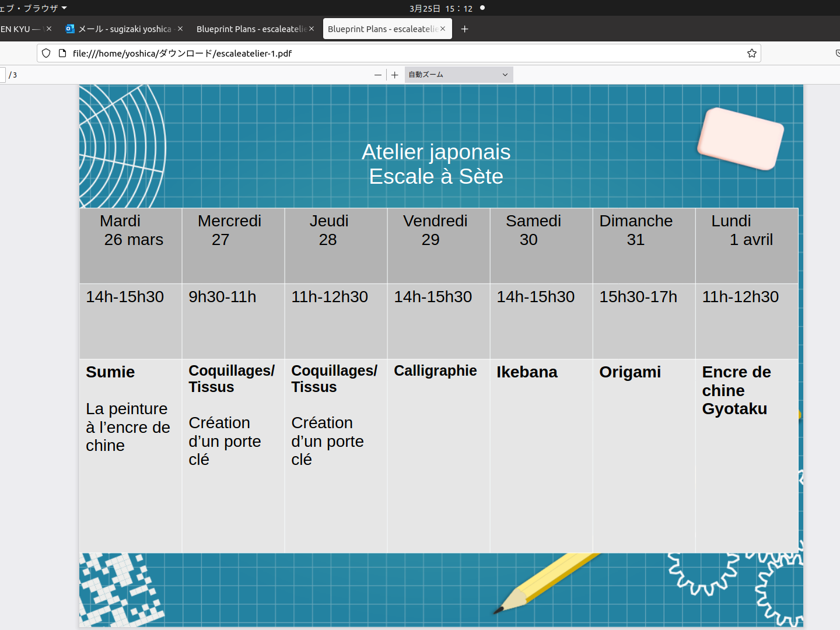Close the inactive Blueprint Plans tab

click(311, 29)
